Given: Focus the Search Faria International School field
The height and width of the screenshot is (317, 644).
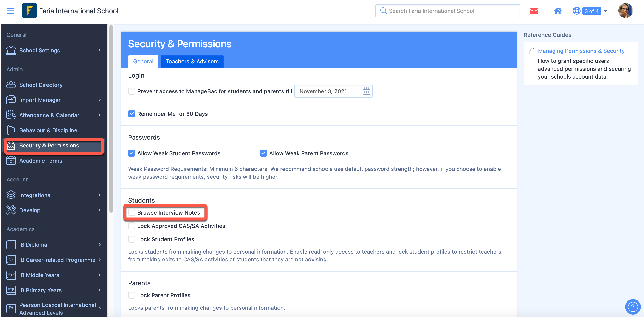Looking at the screenshot, I should [x=447, y=11].
